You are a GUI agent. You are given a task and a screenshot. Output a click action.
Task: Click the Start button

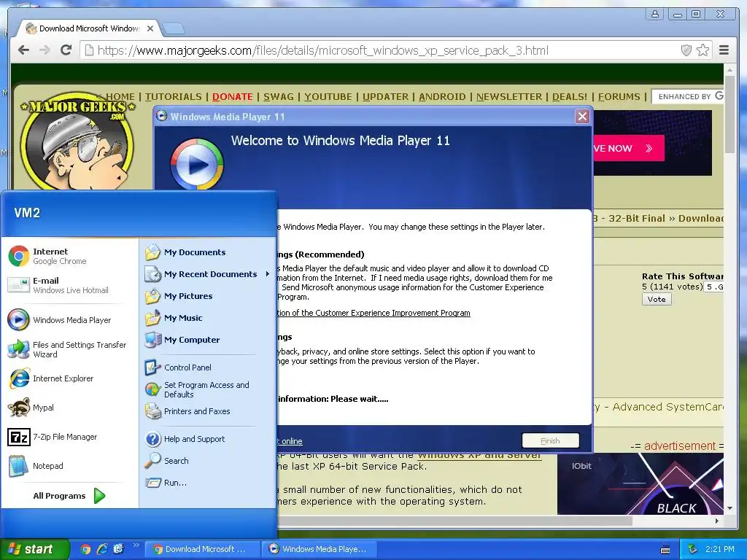[34, 549]
